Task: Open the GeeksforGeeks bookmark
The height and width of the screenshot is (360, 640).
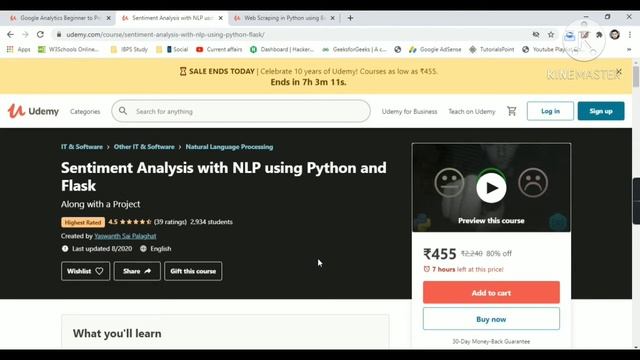Action: click(354, 49)
